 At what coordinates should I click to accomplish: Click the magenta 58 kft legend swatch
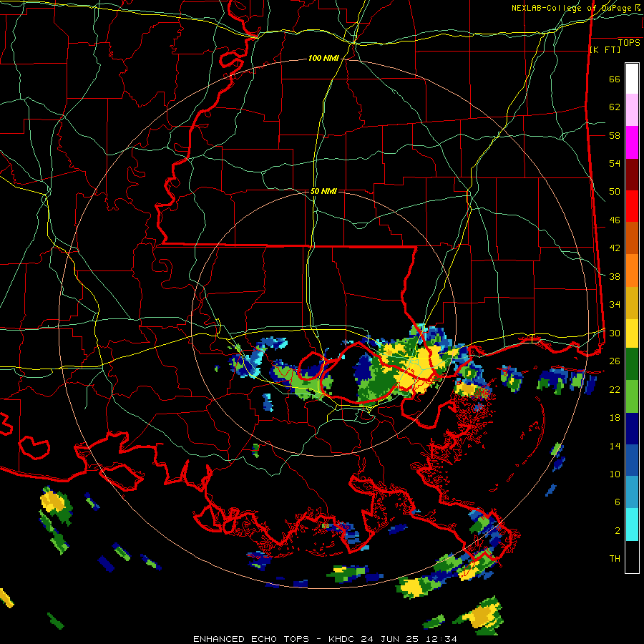pyautogui.click(x=632, y=142)
